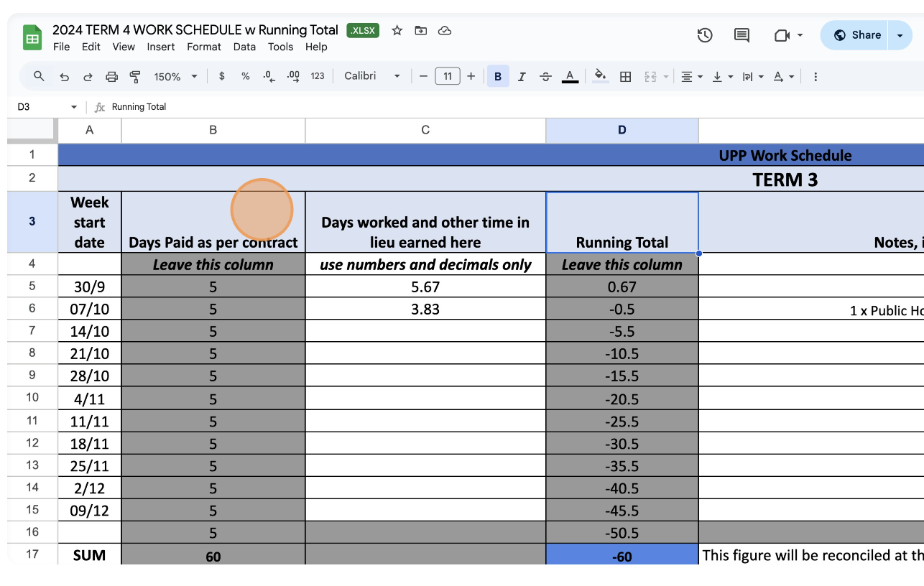Open the comments speech bubble icon
The height and width of the screenshot is (586, 924).
coord(741,35)
